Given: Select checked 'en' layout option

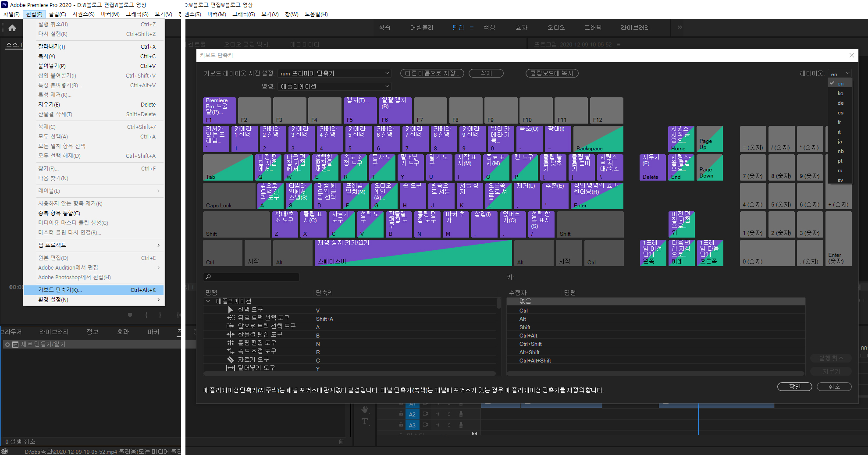Looking at the screenshot, I should point(840,83).
